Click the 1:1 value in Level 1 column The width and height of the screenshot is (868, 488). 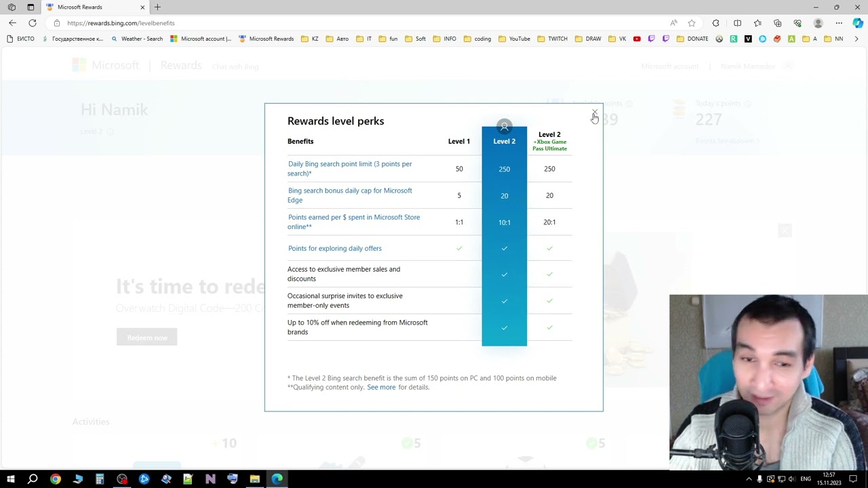tap(459, 222)
